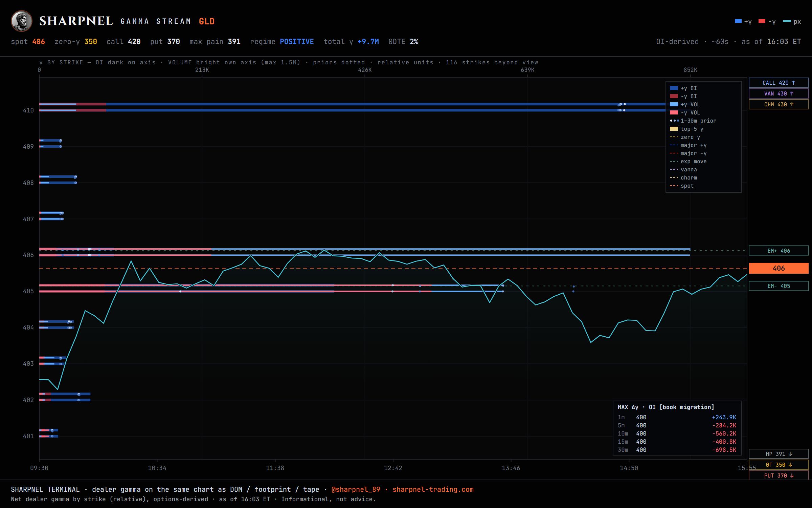Click the 405 strike axis label
The height and width of the screenshot is (508, 812).
(x=28, y=291)
